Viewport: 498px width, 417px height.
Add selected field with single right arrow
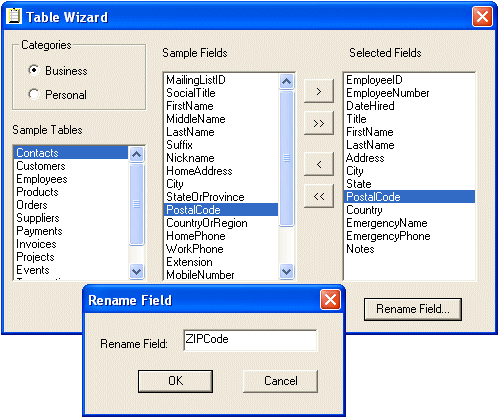[319, 91]
